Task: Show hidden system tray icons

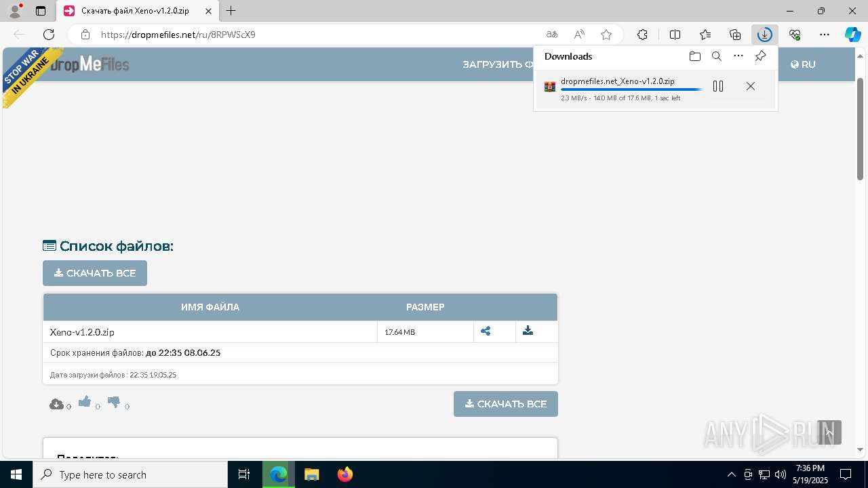Action: click(x=731, y=474)
